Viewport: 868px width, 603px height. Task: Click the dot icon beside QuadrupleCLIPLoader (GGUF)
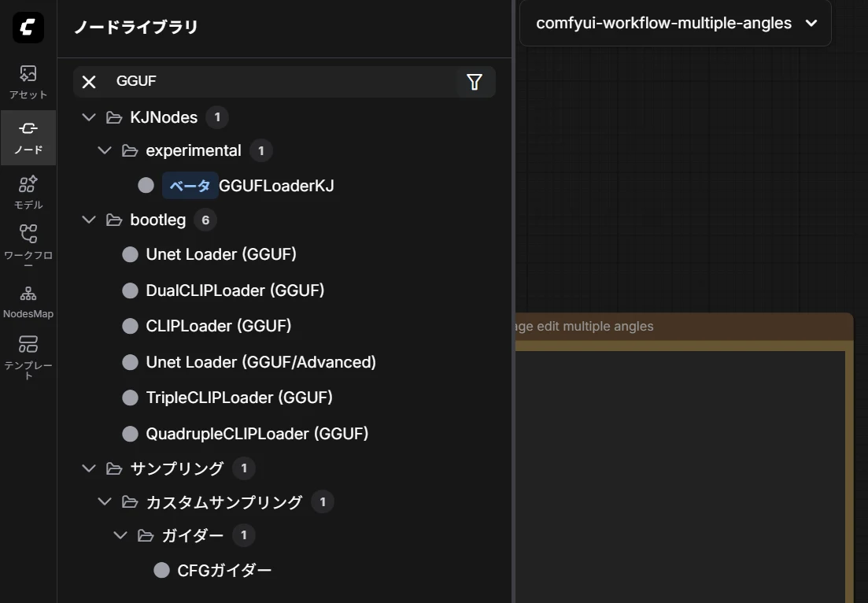tap(130, 434)
